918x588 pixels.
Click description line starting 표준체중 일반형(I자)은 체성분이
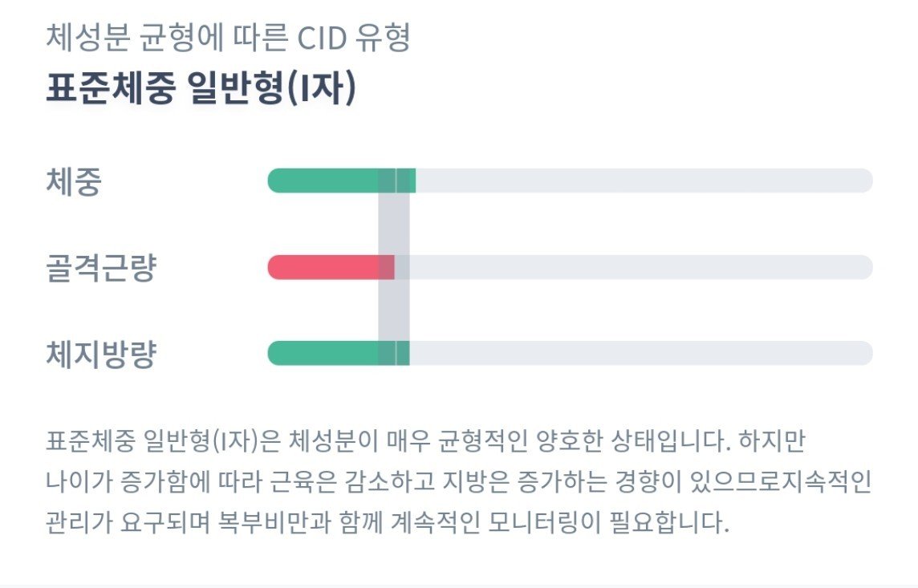click(425, 440)
